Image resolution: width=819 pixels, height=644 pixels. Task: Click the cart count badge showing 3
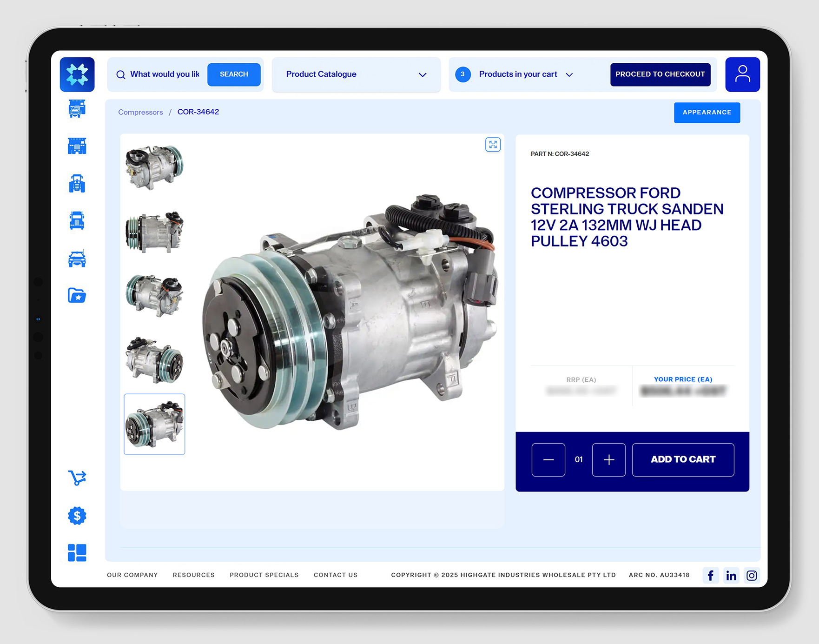point(462,74)
